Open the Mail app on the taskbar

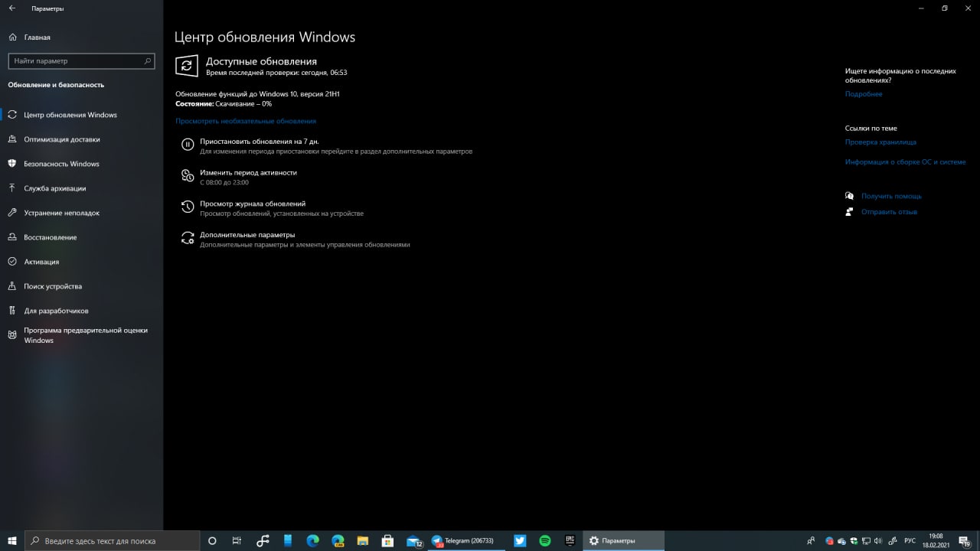tap(413, 540)
